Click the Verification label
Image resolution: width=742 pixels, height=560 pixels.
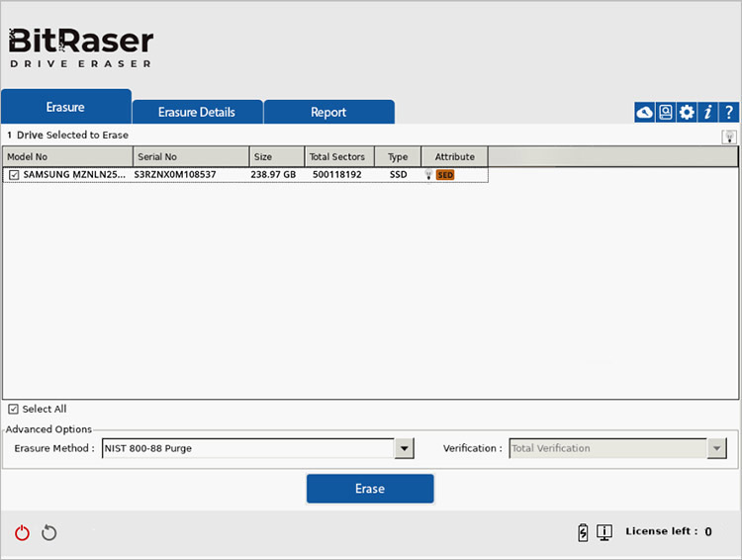473,448
